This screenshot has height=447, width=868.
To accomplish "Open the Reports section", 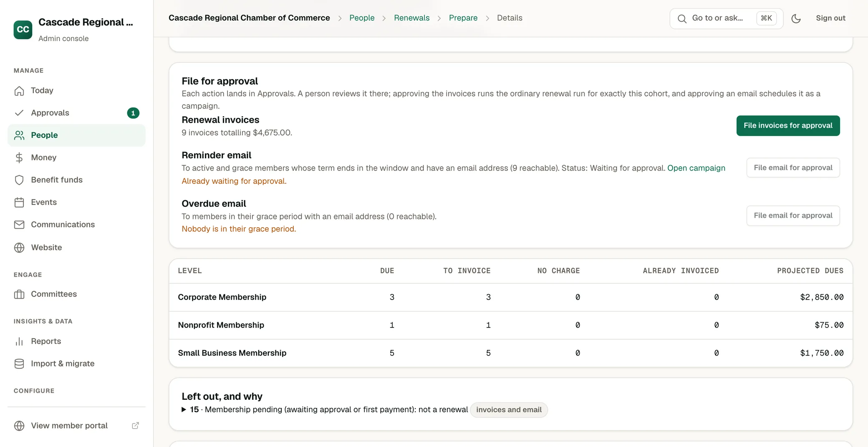I will pos(76,341).
